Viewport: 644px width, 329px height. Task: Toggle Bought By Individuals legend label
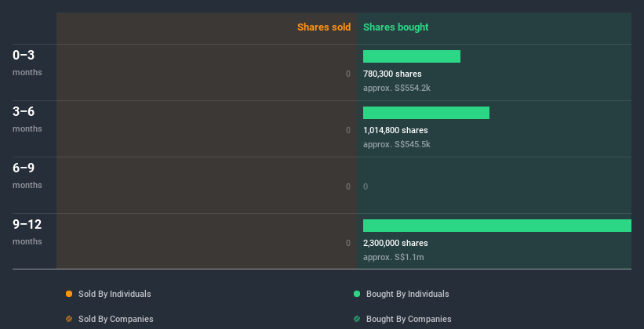(x=407, y=294)
